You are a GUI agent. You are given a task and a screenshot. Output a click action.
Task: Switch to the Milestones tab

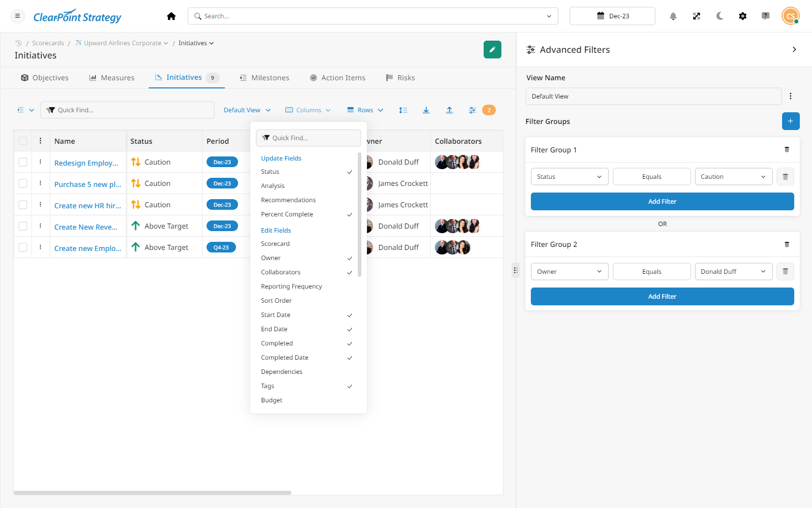click(x=264, y=78)
